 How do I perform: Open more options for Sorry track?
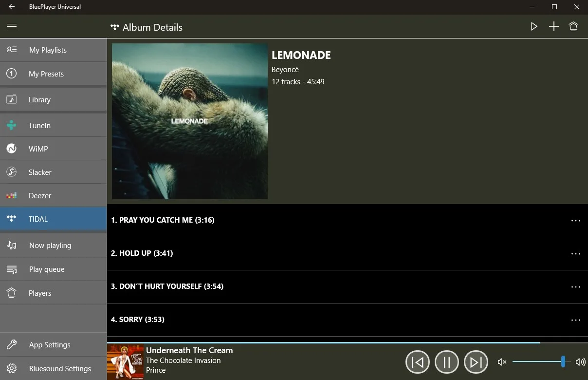point(576,320)
